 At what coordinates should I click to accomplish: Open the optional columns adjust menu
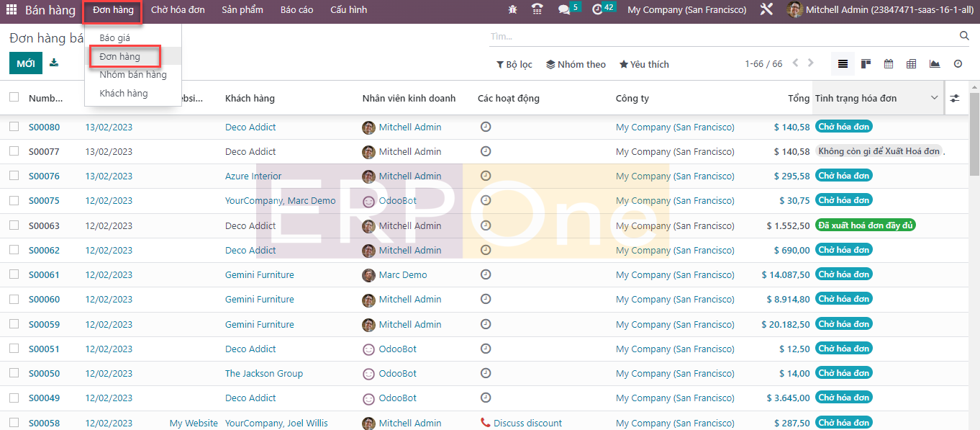tap(955, 98)
